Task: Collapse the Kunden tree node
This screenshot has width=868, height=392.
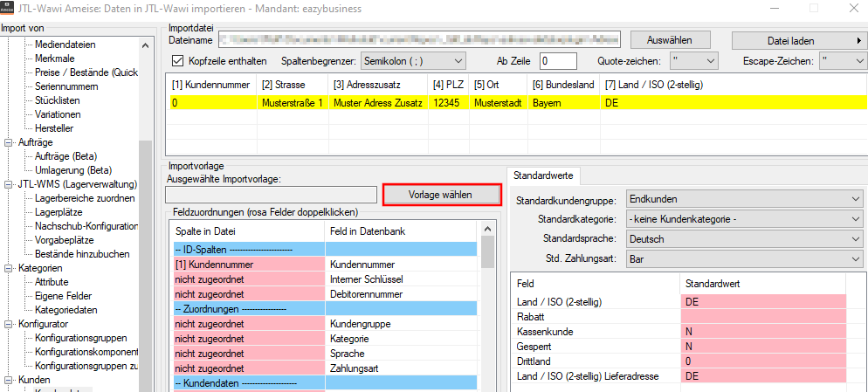Action: [x=9, y=380]
